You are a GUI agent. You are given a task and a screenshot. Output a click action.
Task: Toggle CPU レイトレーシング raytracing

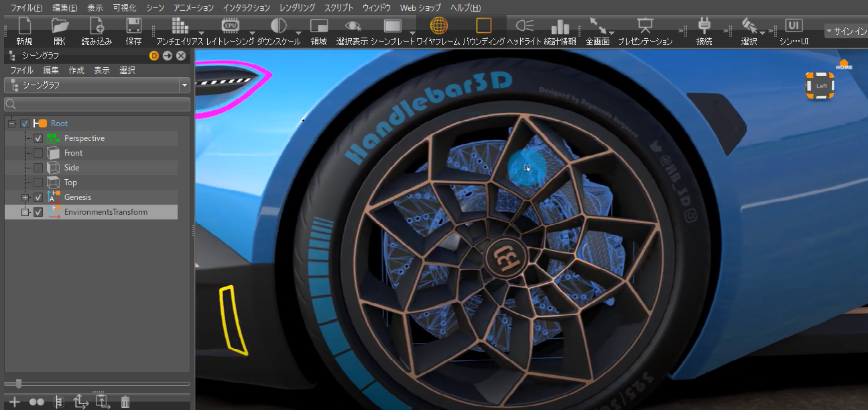point(230,31)
